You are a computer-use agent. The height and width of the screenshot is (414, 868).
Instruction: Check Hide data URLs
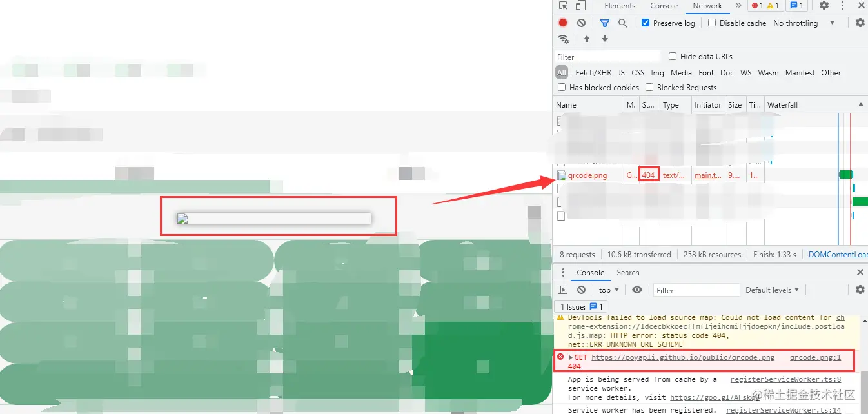coord(673,56)
